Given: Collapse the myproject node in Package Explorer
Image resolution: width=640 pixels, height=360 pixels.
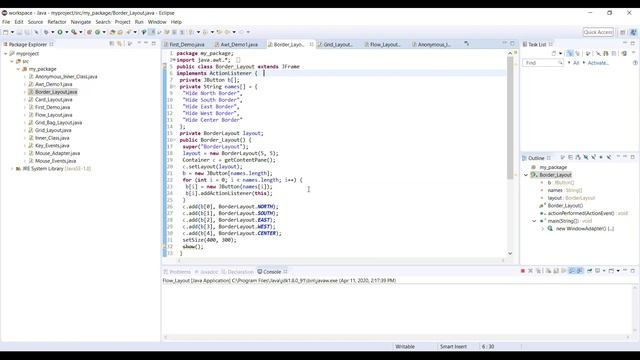Looking at the screenshot, I should (x=5, y=53).
